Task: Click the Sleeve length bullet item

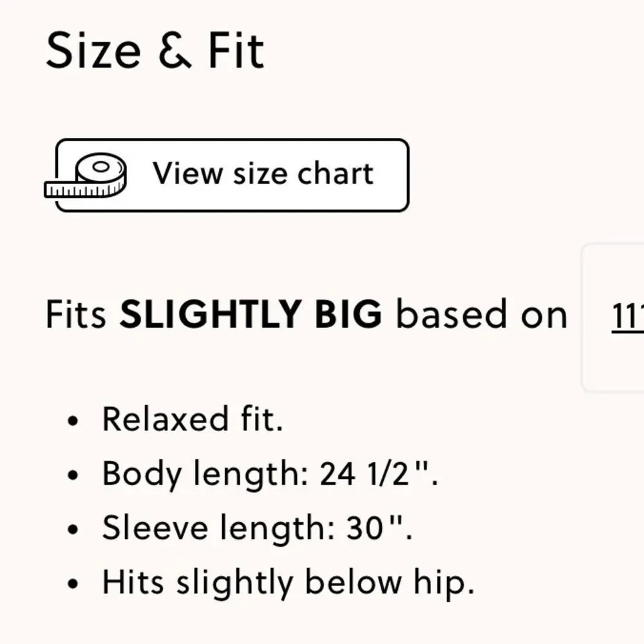Action: coord(257,529)
